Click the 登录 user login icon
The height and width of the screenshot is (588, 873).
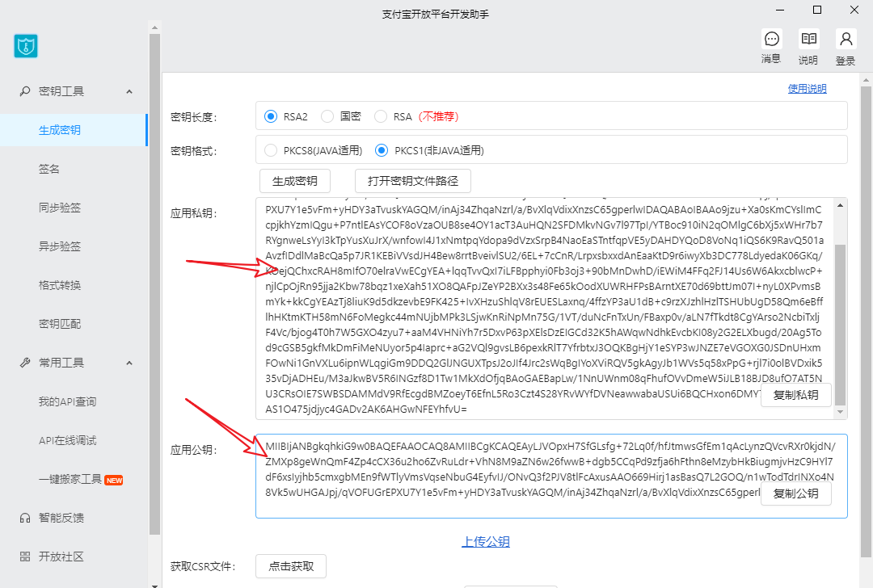point(846,39)
